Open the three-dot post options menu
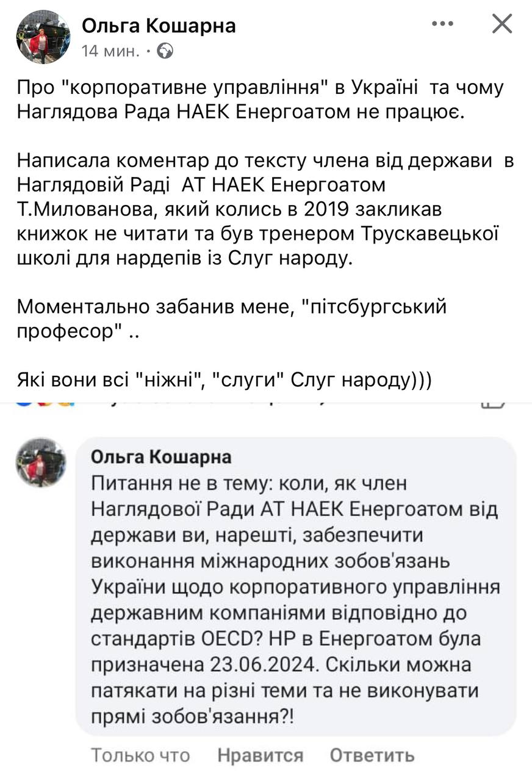Image resolution: width=532 pixels, height=781 pixels. [443, 24]
